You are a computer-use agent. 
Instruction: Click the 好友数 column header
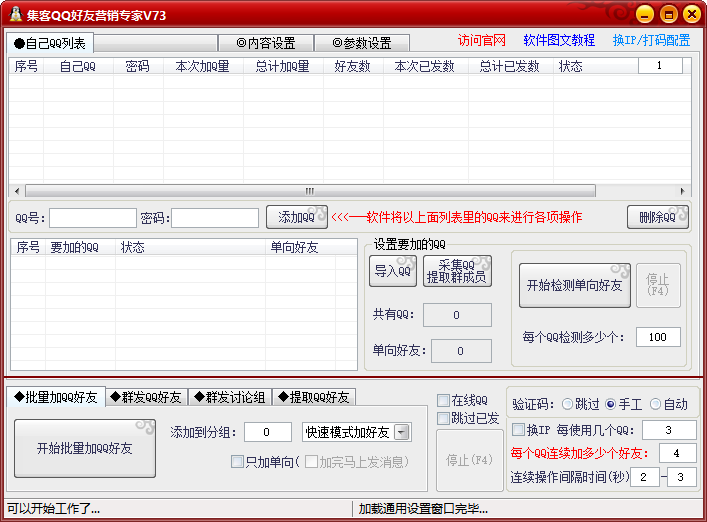coord(353,66)
